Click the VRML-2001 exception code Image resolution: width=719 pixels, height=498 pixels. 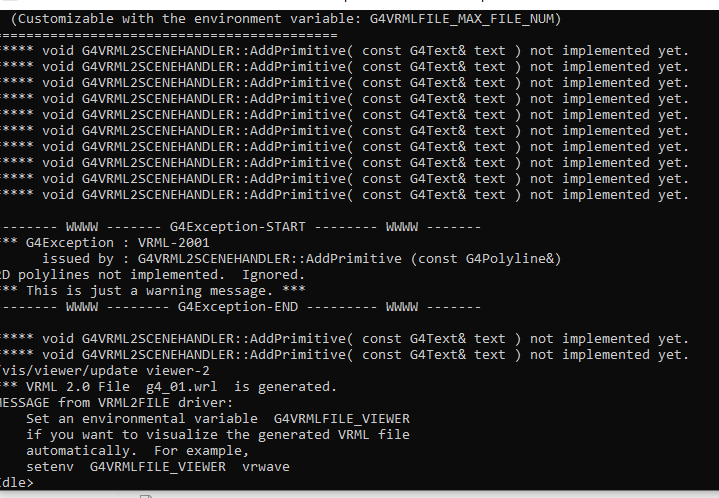[173, 243]
